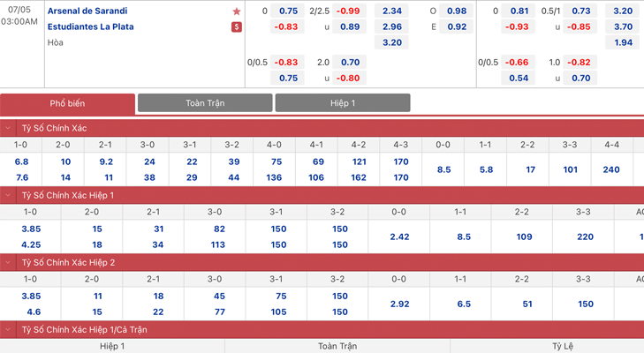Choose second-half 3-1 score odds 105
This screenshot has height=353, width=644.
click(278, 312)
